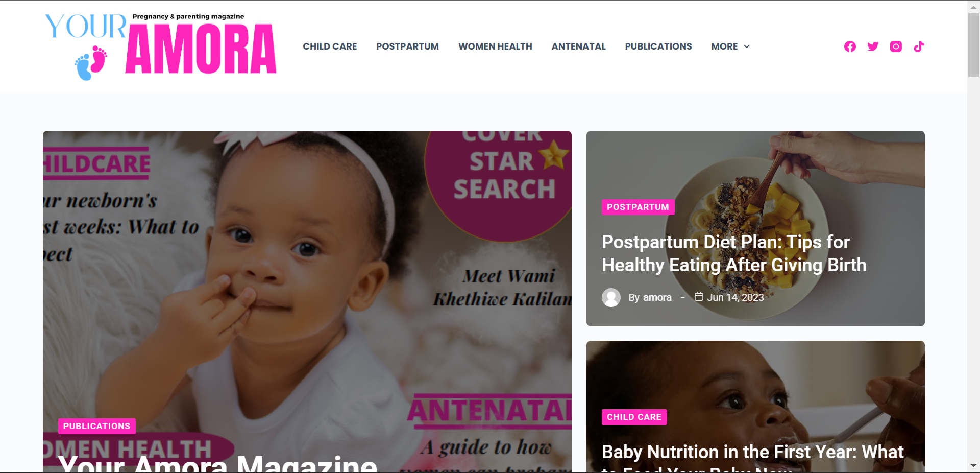Image resolution: width=980 pixels, height=473 pixels.
Task: Go to WOMEN HEALTH menu item
Action: click(x=495, y=46)
